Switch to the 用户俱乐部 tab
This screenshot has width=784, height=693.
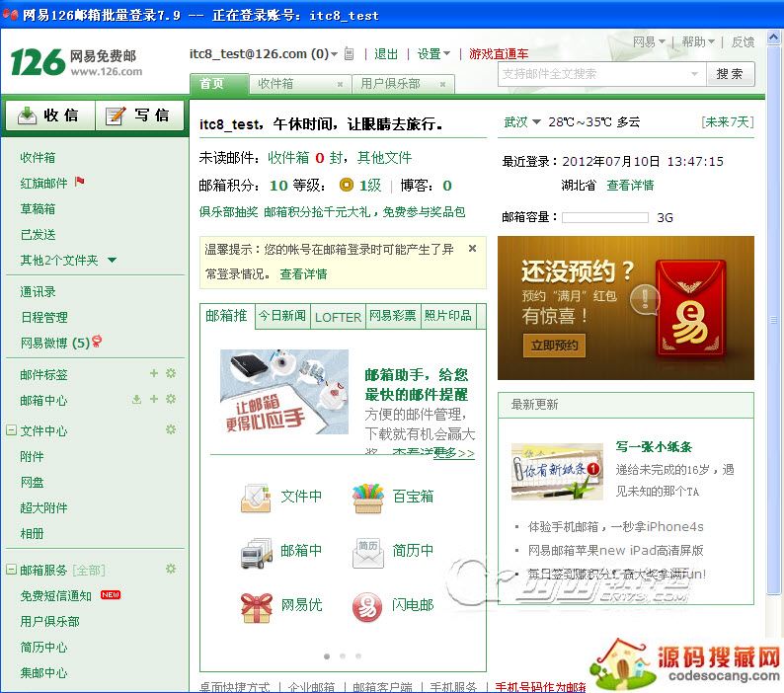[403, 84]
